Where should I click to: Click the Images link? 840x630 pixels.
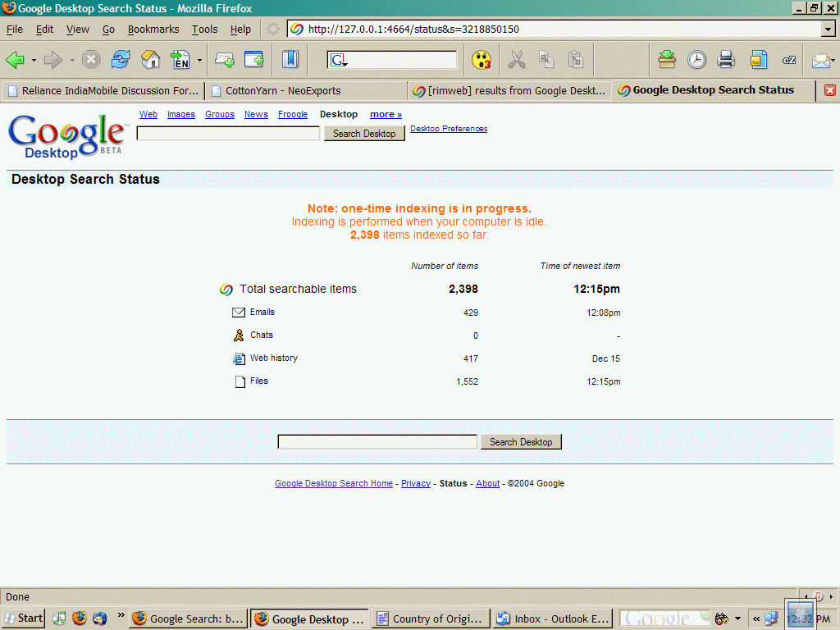tap(181, 114)
